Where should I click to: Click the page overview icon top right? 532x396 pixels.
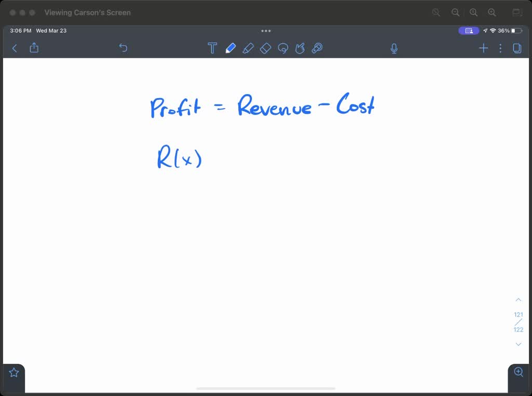[x=516, y=48]
